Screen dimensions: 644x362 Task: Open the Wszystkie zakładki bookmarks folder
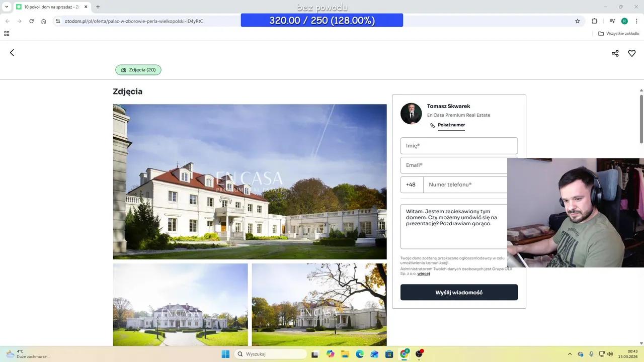(618, 34)
